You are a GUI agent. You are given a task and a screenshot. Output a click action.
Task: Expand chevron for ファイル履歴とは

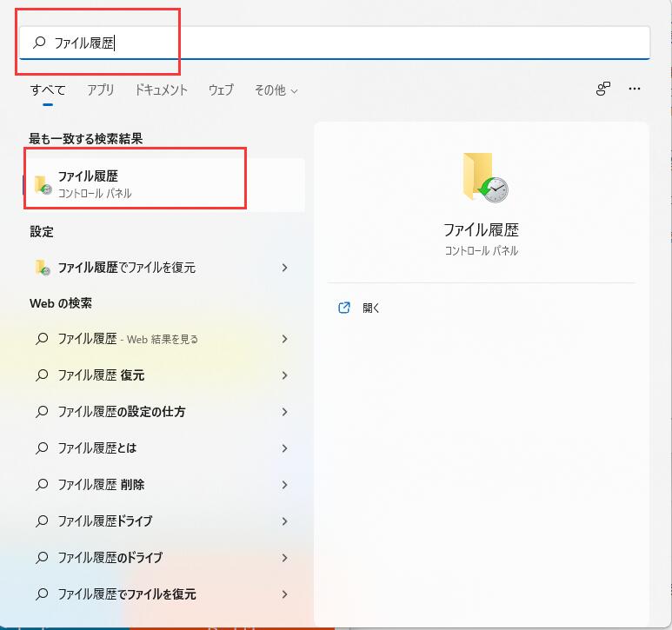coord(284,448)
